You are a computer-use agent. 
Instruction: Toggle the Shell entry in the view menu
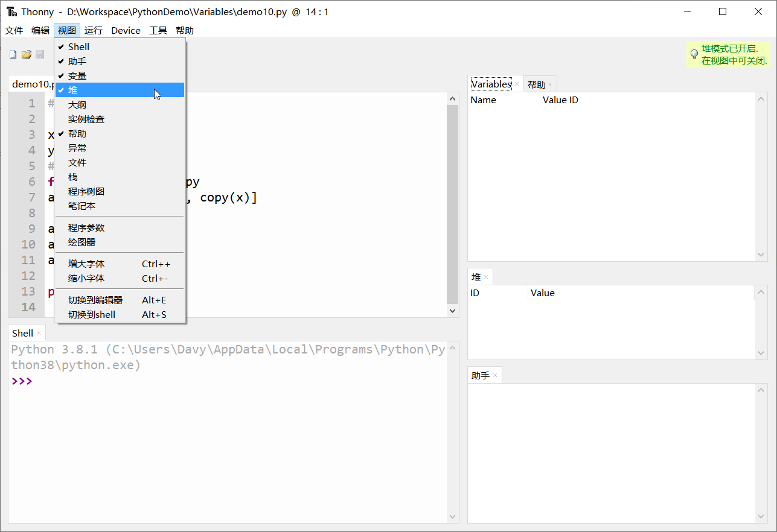[x=78, y=46]
